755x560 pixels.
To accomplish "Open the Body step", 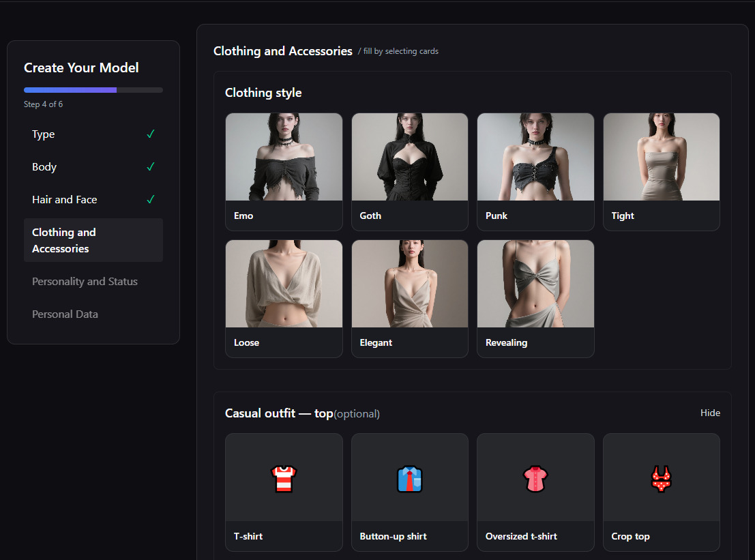I will (x=44, y=167).
